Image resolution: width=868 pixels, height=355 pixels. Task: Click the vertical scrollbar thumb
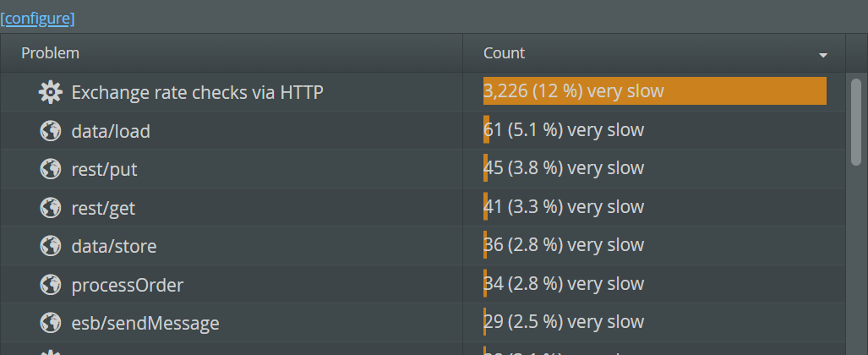pyautogui.click(x=856, y=122)
